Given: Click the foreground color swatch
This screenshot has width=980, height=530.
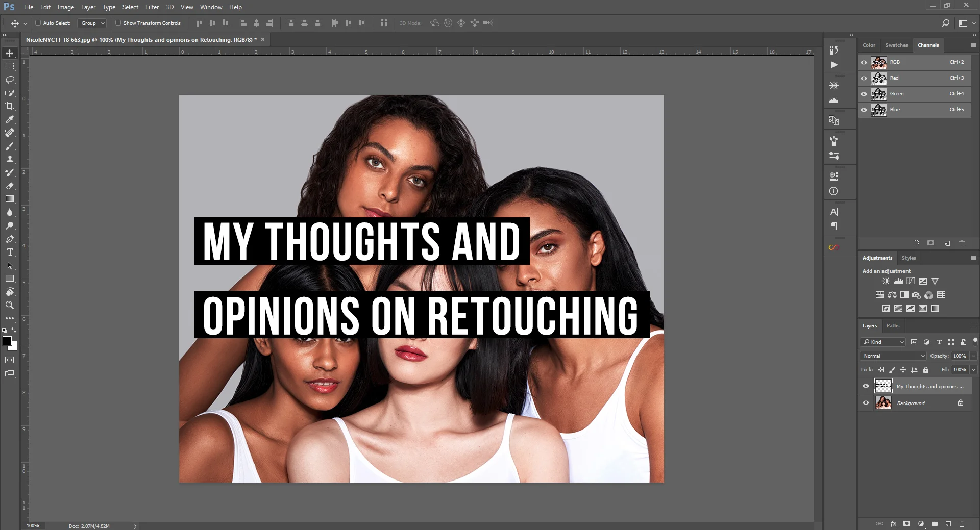Looking at the screenshot, I should [7, 341].
